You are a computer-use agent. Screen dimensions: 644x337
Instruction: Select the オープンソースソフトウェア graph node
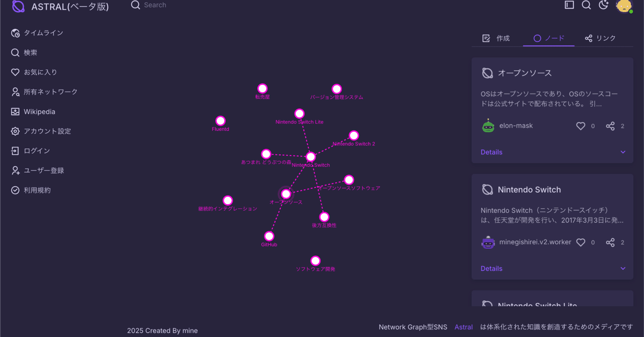pyautogui.click(x=349, y=180)
